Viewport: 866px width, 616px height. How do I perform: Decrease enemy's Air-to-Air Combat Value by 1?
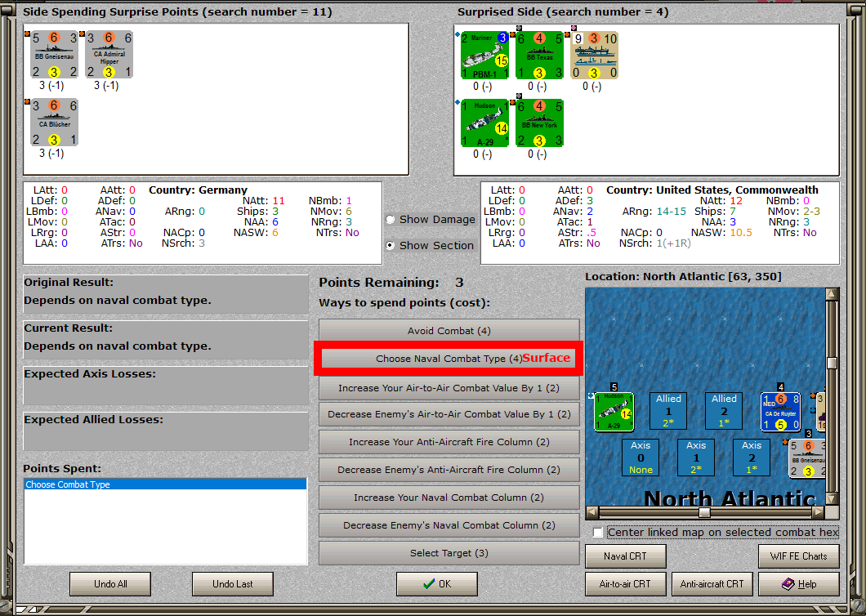point(449,414)
